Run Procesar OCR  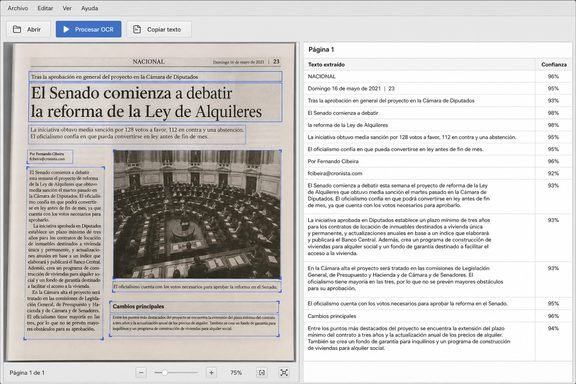click(x=89, y=29)
